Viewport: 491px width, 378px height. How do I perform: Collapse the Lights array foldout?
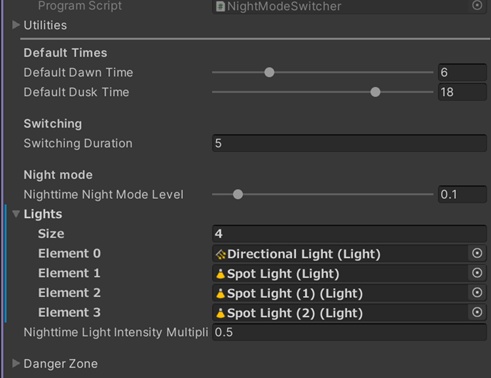pos(16,214)
